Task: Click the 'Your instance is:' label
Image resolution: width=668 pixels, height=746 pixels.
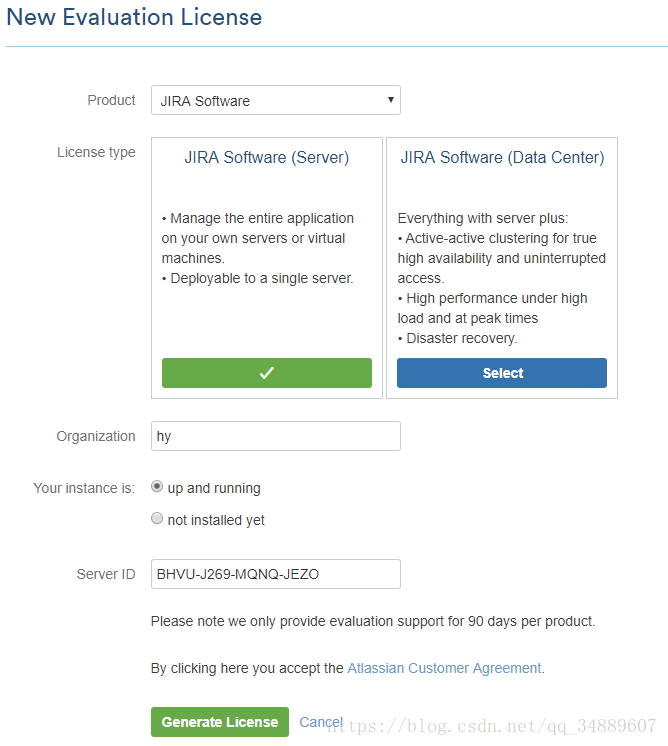Action: (84, 488)
